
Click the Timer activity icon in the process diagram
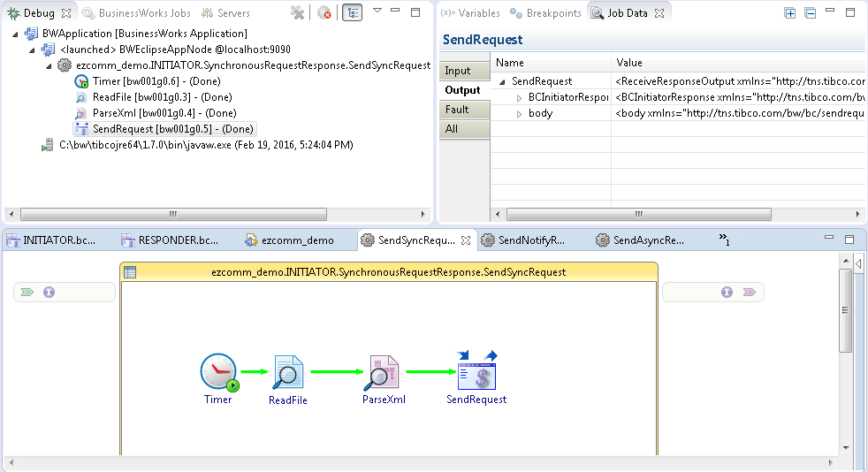coord(219,372)
